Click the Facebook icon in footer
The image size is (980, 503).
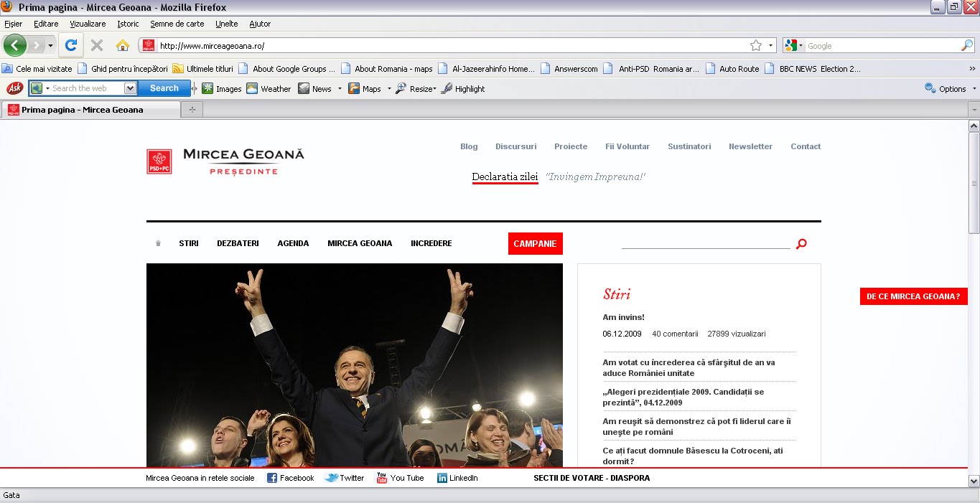point(272,478)
